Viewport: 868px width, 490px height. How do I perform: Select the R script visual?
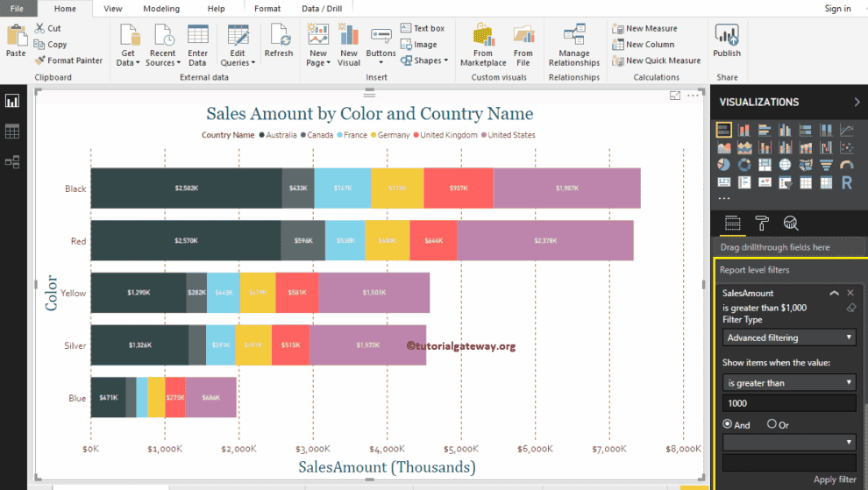[x=846, y=182]
